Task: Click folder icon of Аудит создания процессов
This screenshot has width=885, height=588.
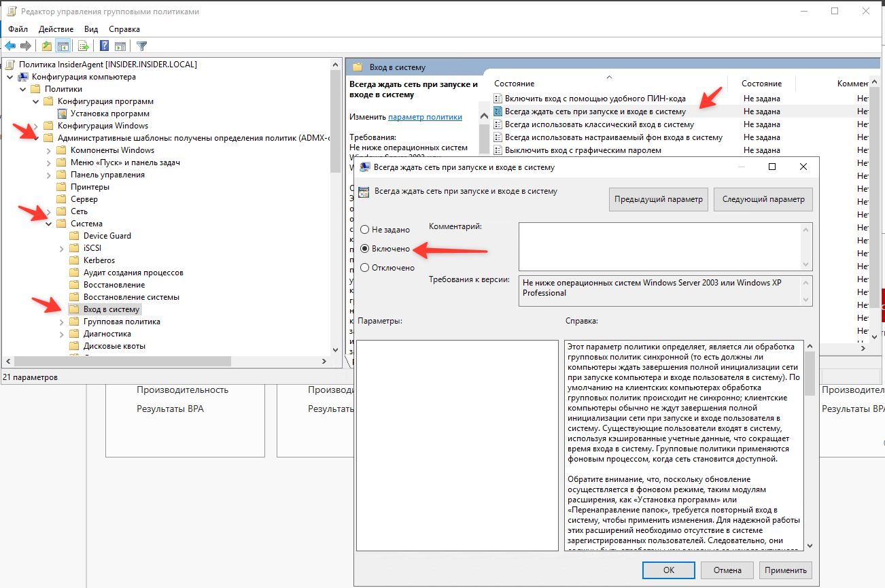Action: (75, 273)
